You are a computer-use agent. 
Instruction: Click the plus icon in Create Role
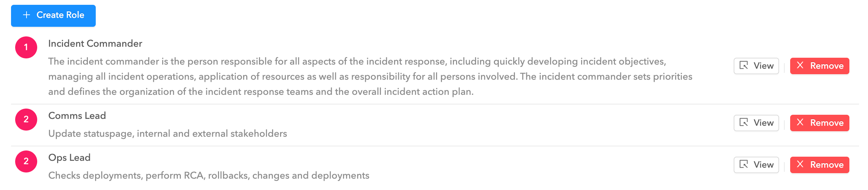(x=27, y=15)
